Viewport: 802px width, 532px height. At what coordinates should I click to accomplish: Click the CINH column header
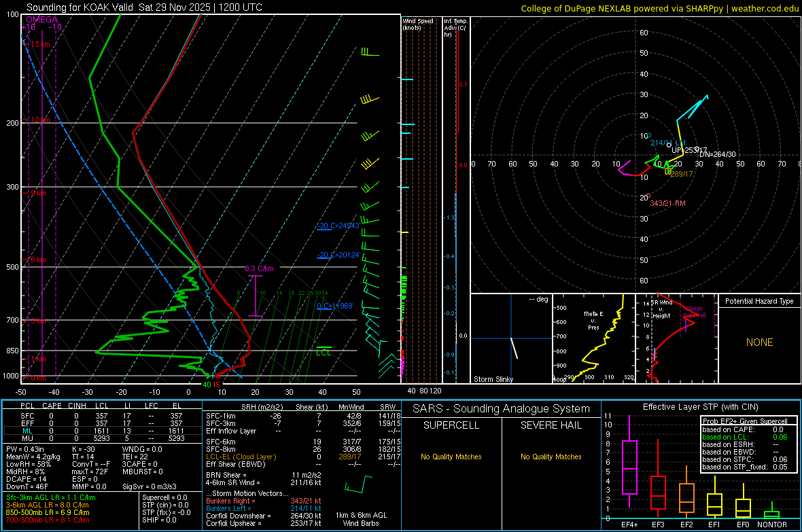tap(77, 406)
